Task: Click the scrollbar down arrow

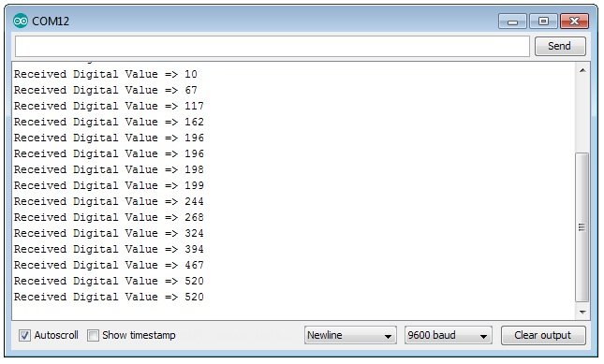Action: point(582,312)
